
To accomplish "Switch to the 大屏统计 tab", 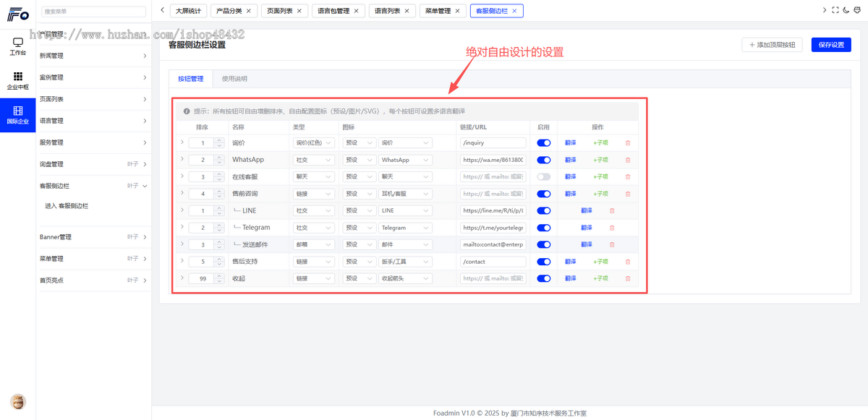I will [190, 11].
